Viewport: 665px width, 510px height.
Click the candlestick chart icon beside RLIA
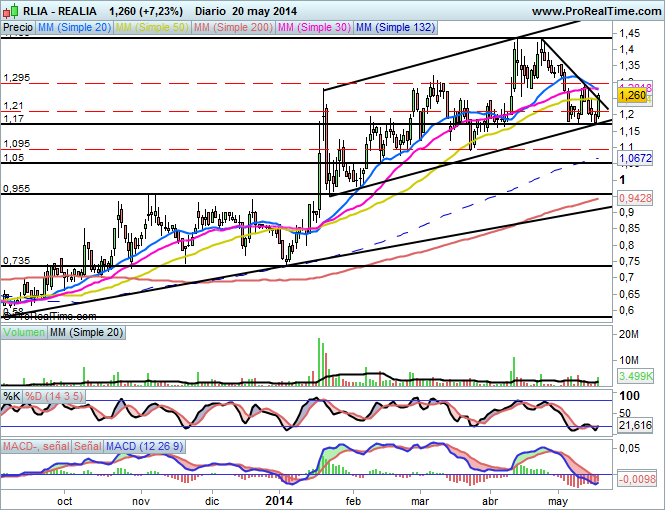pos(9,10)
